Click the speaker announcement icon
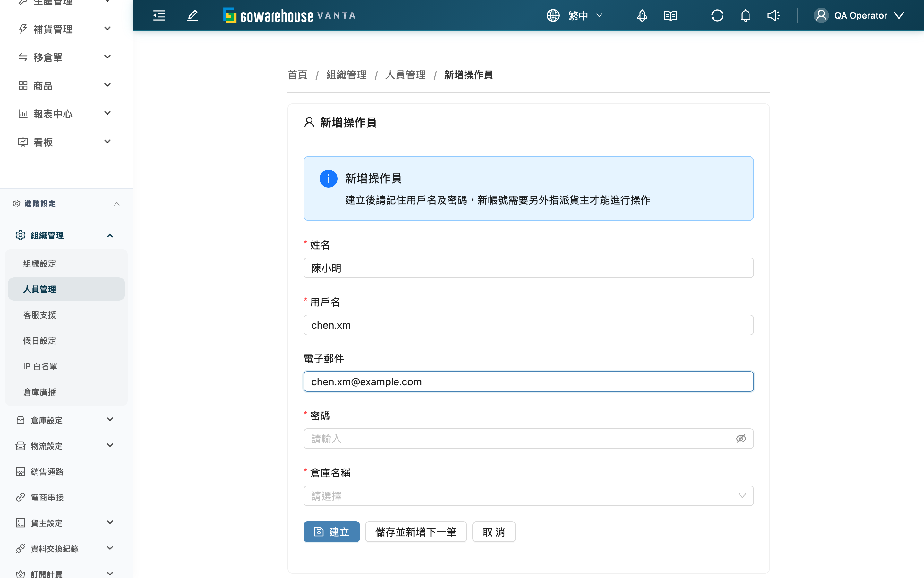This screenshot has width=924, height=578. [x=774, y=15]
